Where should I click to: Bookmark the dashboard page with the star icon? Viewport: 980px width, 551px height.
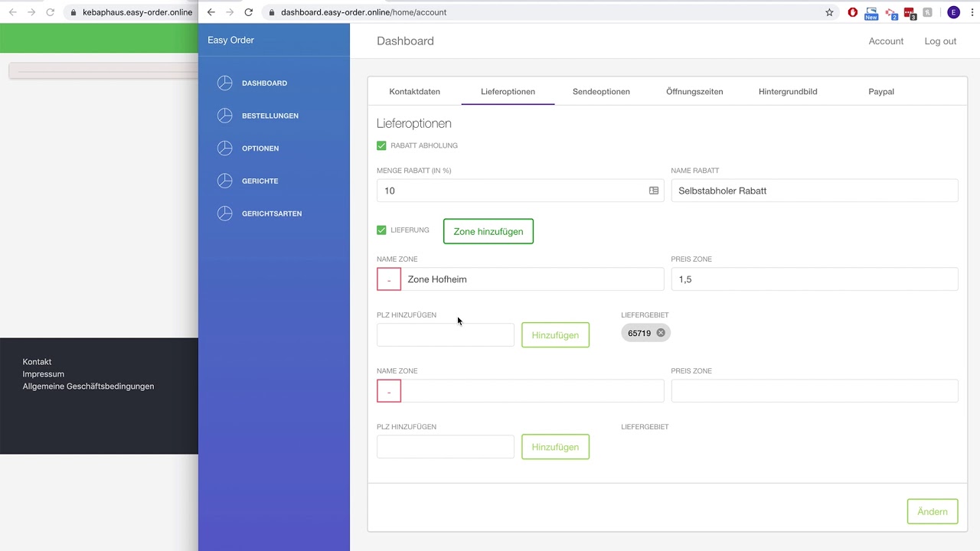coord(829,12)
